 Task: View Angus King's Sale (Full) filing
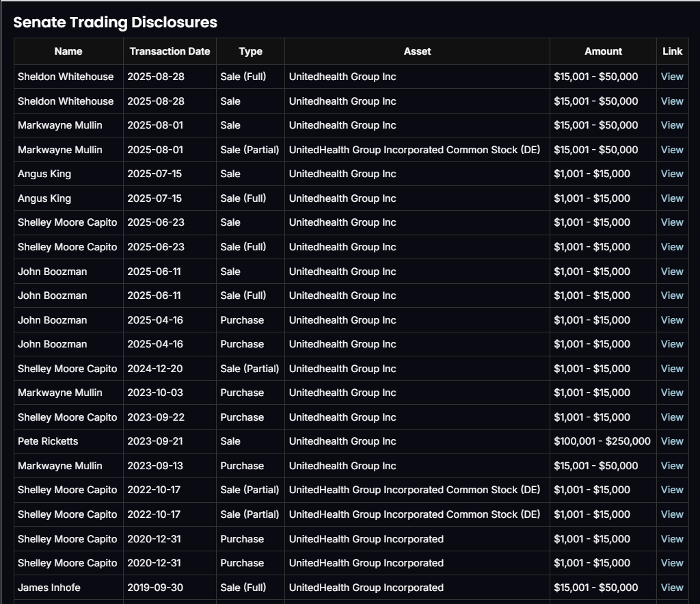tap(671, 198)
